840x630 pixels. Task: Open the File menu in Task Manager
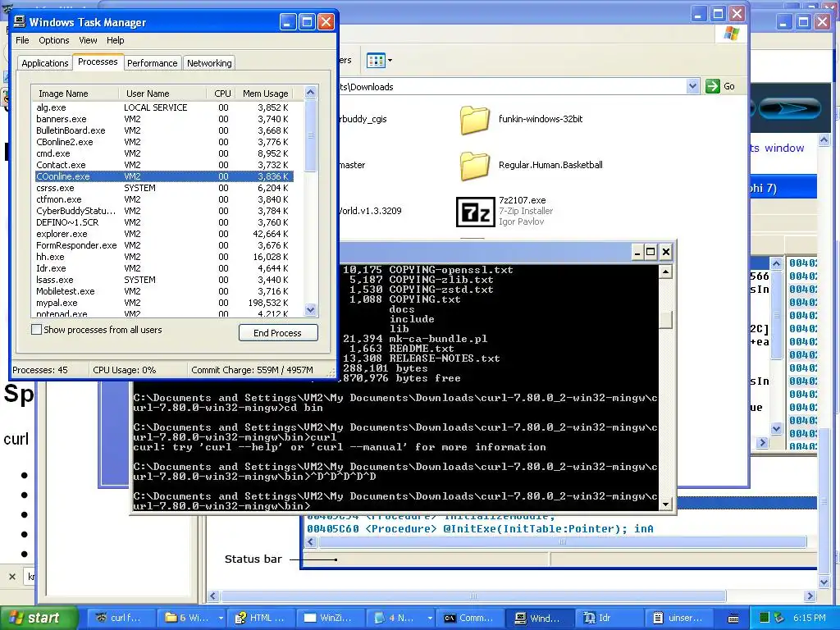click(x=22, y=40)
